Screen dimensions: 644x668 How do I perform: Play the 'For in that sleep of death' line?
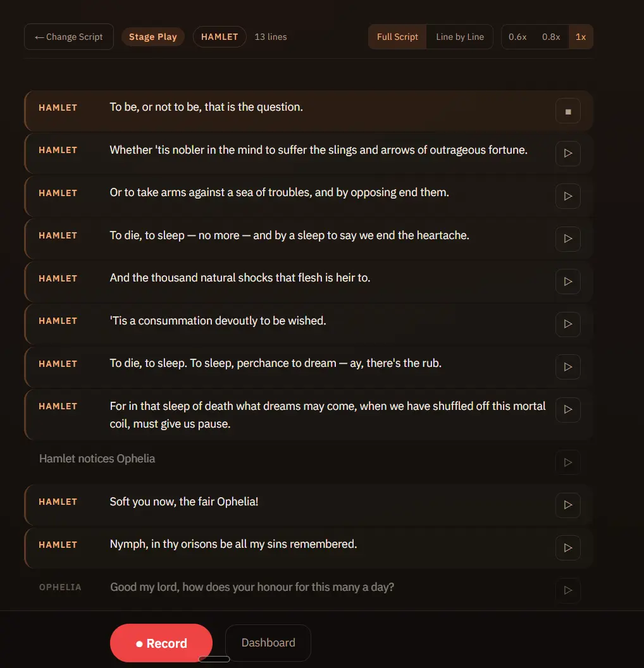567,409
